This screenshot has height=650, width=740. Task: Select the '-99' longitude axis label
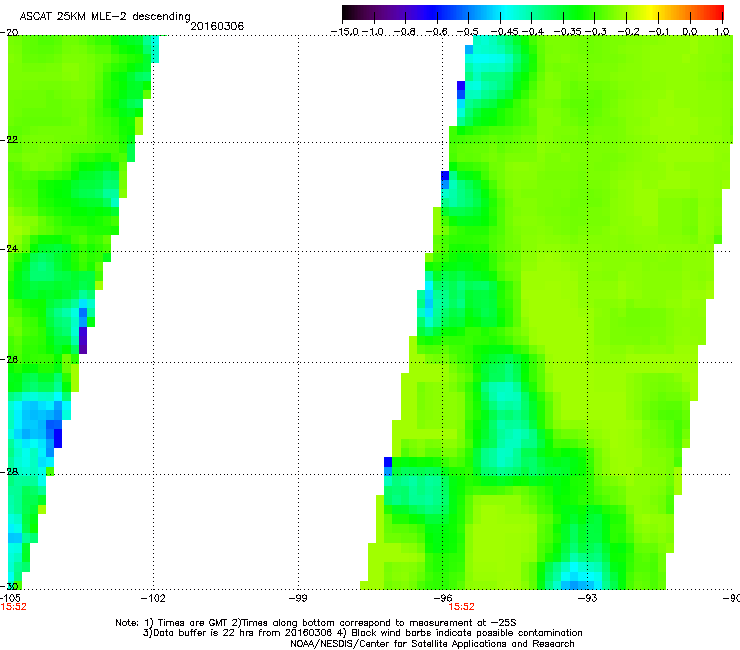point(298,598)
